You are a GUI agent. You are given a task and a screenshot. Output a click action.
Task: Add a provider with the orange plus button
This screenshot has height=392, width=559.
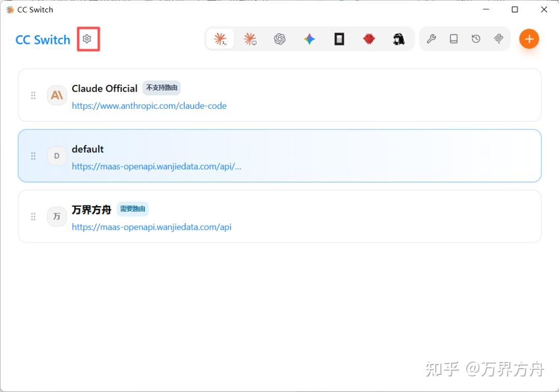[x=529, y=39]
